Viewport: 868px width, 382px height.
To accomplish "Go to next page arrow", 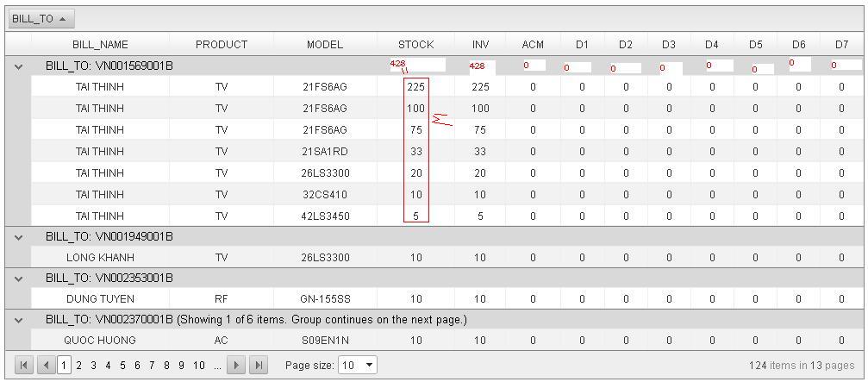I will (236, 366).
